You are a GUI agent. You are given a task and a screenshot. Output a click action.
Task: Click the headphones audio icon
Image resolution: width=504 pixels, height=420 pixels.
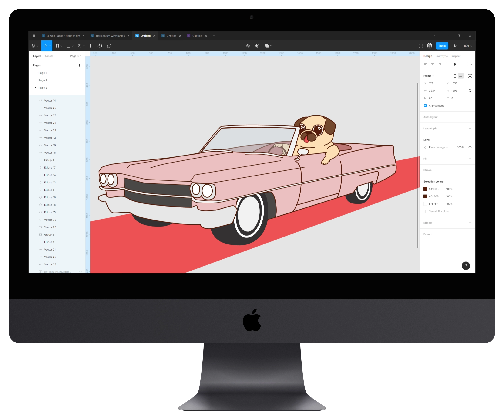click(x=420, y=46)
